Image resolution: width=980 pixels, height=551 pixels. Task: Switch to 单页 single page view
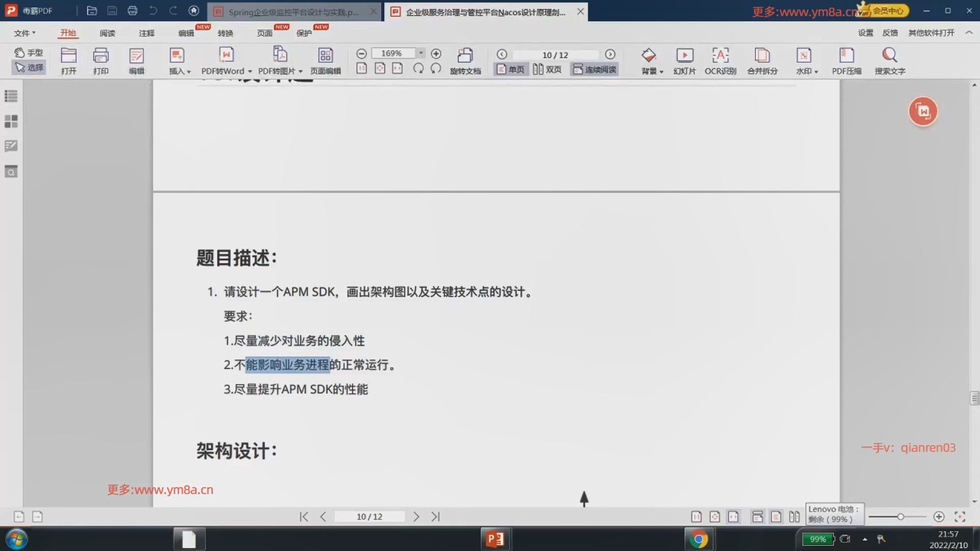510,69
